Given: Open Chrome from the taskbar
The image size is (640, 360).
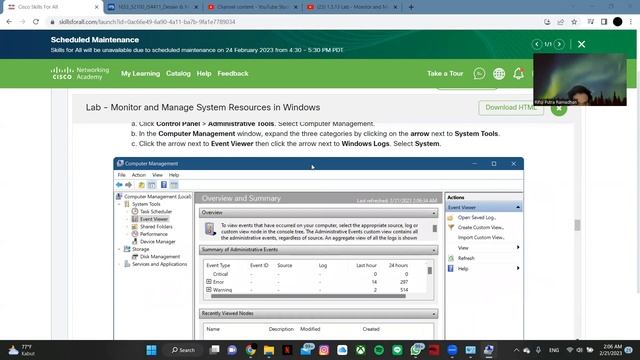Looking at the screenshot, I should pyautogui.click(x=251, y=350).
